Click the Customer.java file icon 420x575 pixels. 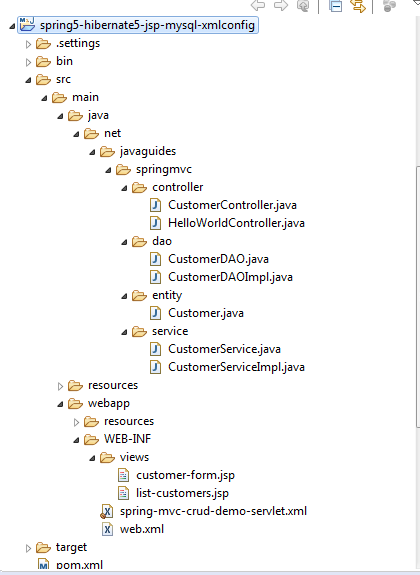click(156, 313)
